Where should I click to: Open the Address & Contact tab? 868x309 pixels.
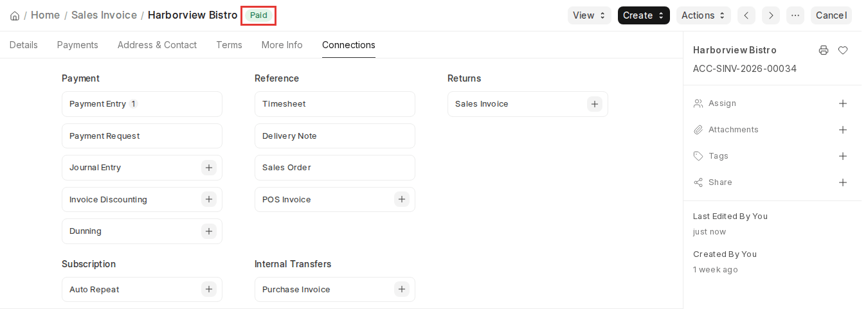pos(157,45)
